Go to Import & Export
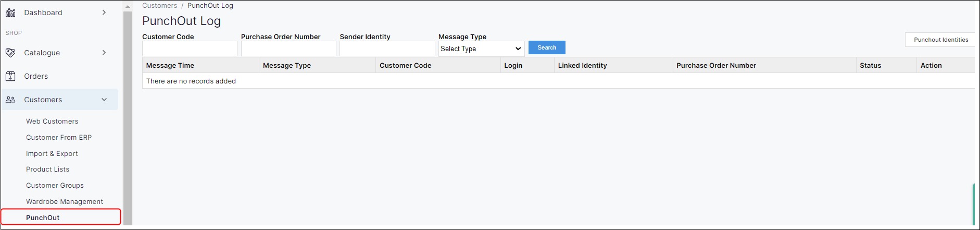Image resolution: width=980 pixels, height=230 pixels. (x=52, y=154)
